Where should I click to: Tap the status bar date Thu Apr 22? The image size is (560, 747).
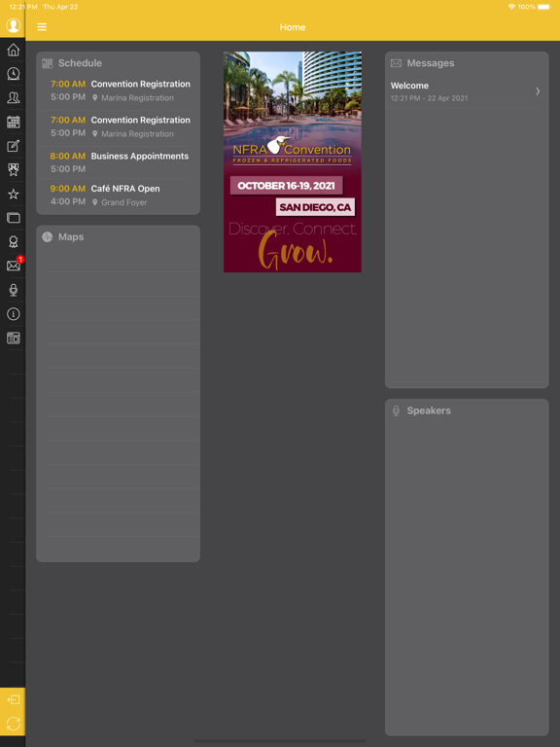(60, 7)
